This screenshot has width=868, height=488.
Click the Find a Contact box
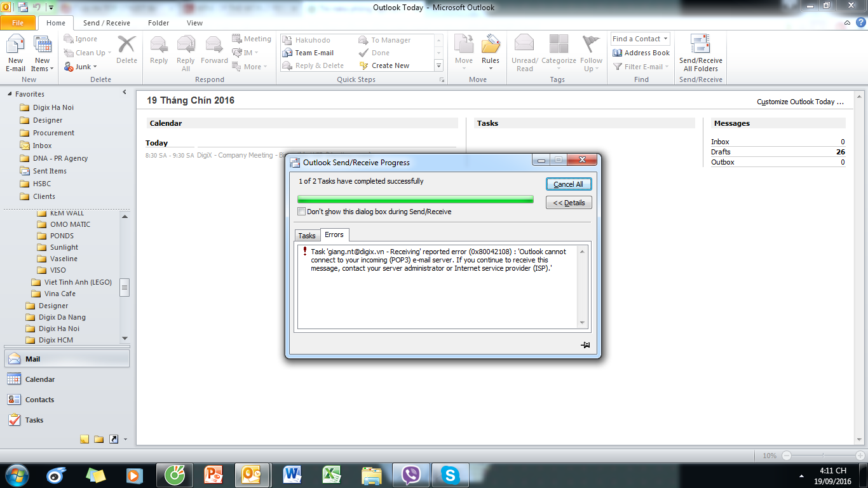click(x=640, y=39)
